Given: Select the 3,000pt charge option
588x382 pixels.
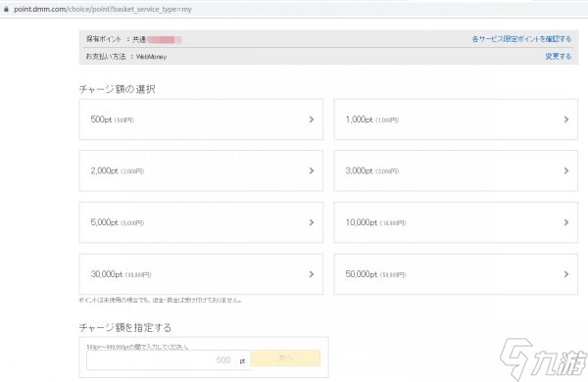Looking at the screenshot, I should pyautogui.click(x=456, y=171).
